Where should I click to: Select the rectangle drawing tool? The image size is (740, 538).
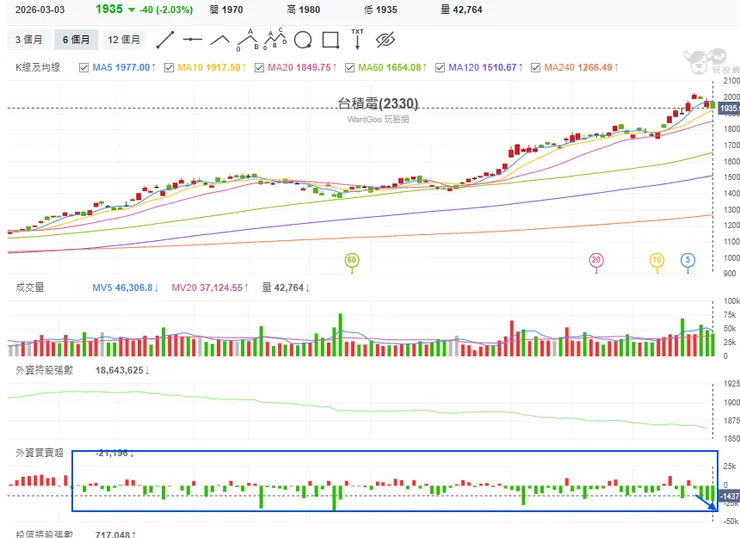coord(330,40)
